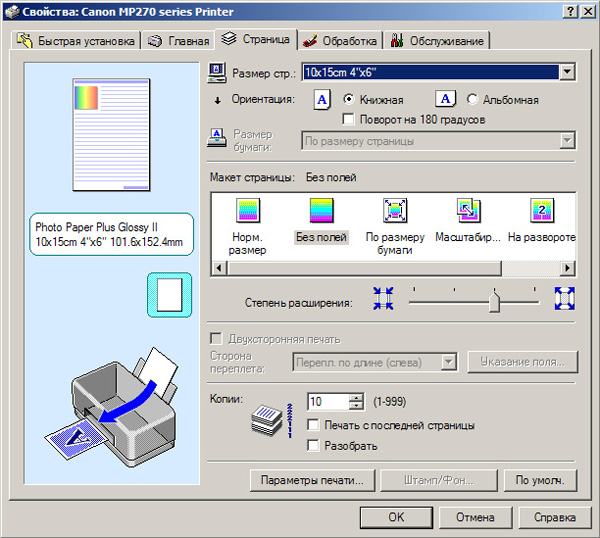Image resolution: width=600 pixels, height=538 pixels.
Task: Click the page size computer icon
Action: click(x=217, y=73)
